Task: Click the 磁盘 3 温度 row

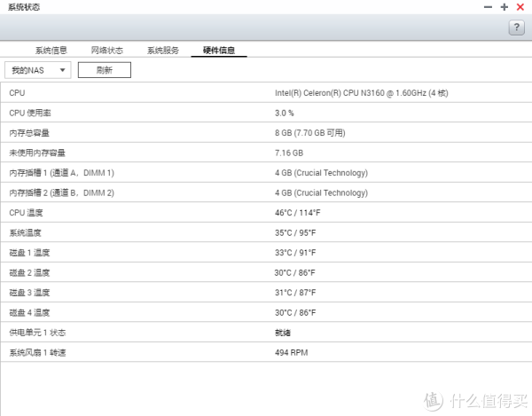Action: (266, 293)
